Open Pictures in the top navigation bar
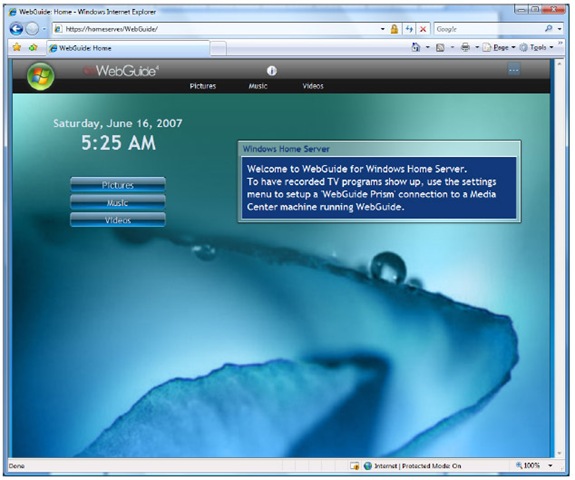 coord(203,86)
